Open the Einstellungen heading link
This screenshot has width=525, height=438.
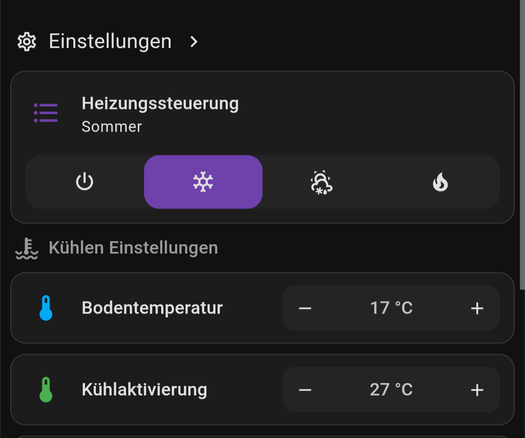tap(110, 42)
